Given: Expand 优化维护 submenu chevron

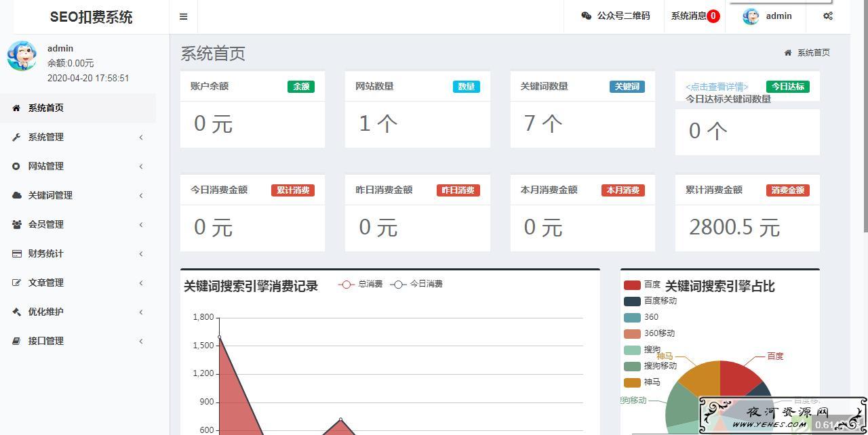Looking at the screenshot, I should (x=141, y=312).
